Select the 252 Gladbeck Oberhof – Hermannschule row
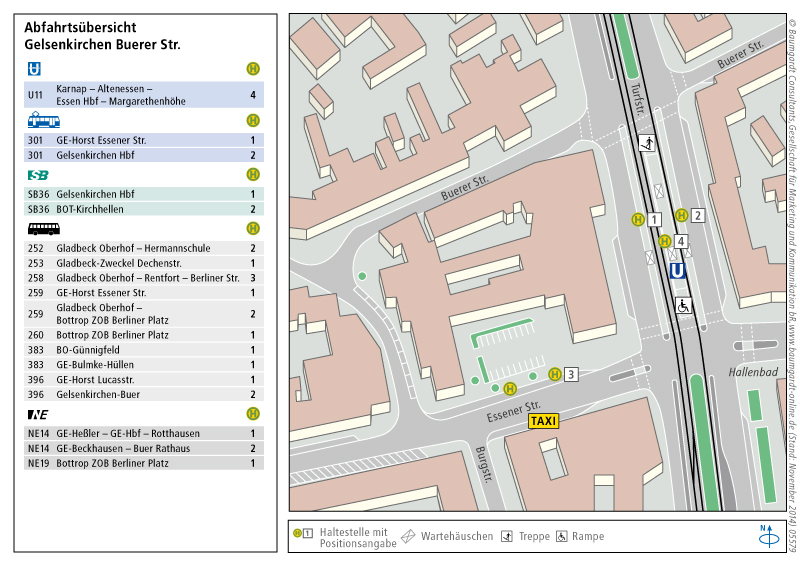The image size is (800, 566). pos(144,248)
